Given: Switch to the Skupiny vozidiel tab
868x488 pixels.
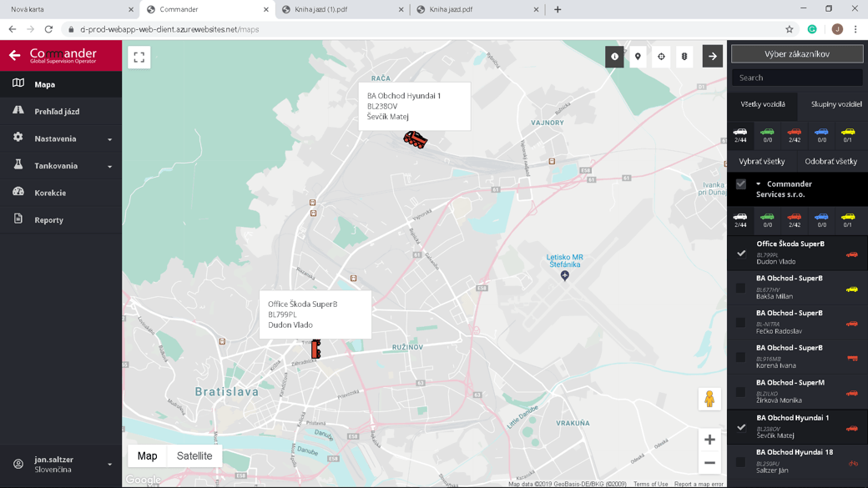Looking at the screenshot, I should coord(836,104).
